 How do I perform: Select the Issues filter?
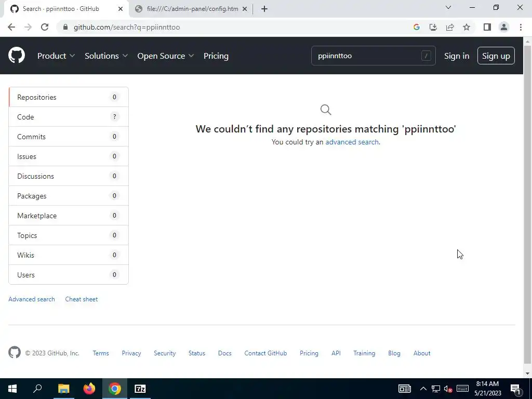69,156
